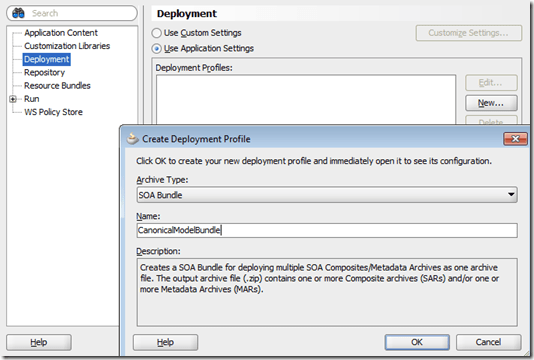Click Help in the Create Deployment Profile dialog
The height and width of the screenshot is (360, 534).
tap(165, 342)
